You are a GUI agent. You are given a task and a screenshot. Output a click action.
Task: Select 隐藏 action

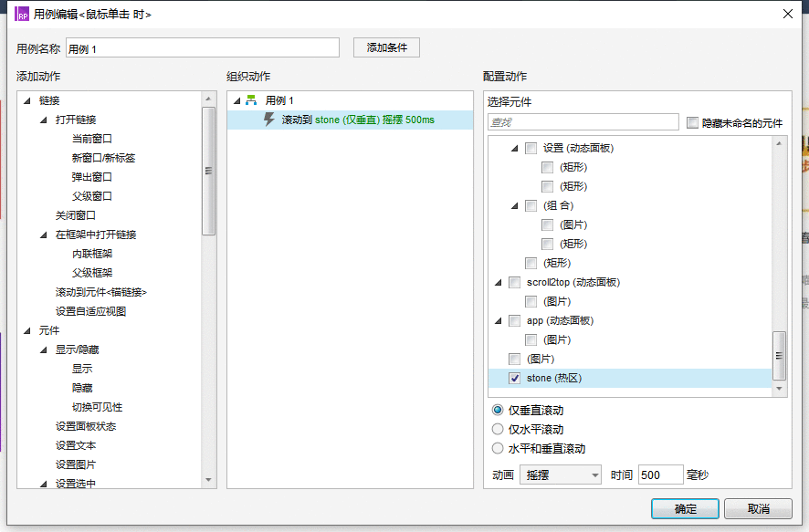[x=82, y=388]
